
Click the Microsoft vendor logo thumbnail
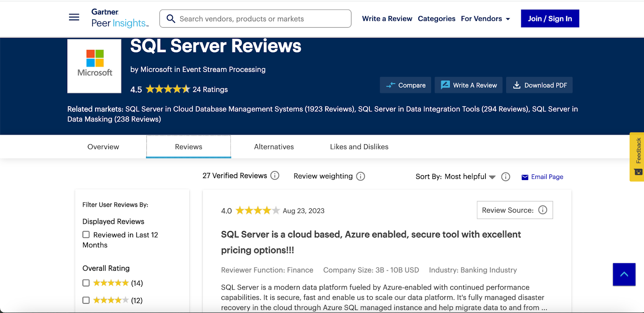(x=94, y=66)
